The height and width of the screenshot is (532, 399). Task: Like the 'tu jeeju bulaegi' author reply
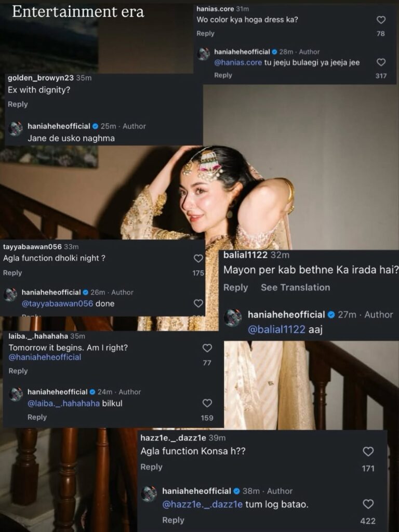click(x=381, y=62)
